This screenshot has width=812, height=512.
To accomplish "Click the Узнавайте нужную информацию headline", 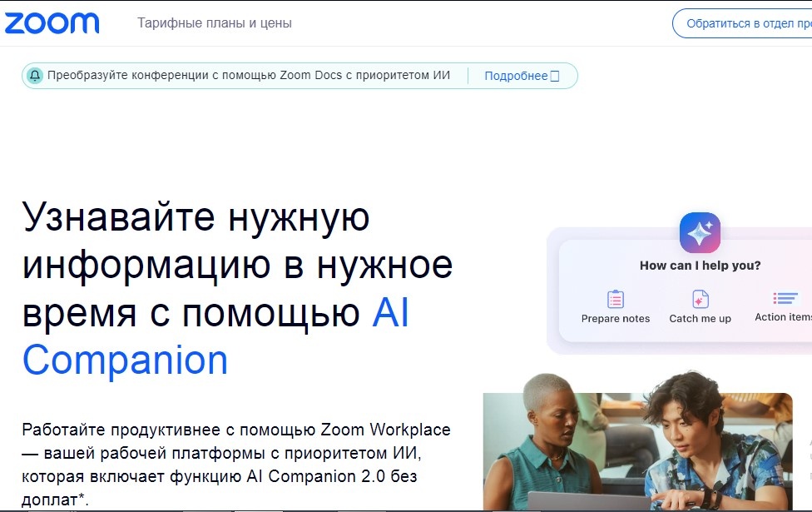I will pos(238,288).
